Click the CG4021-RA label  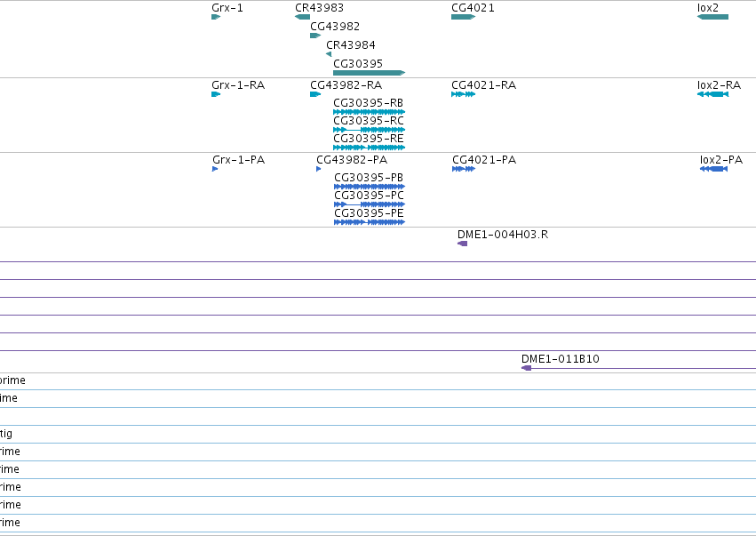484,85
